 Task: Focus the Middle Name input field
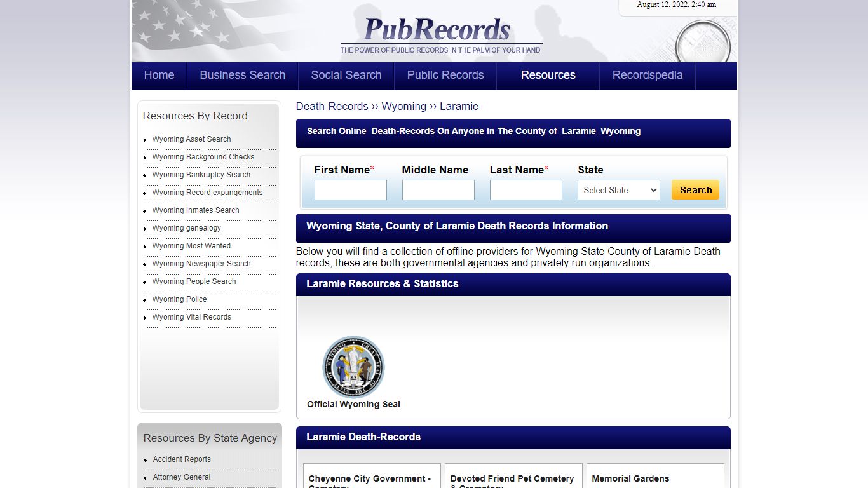(438, 190)
